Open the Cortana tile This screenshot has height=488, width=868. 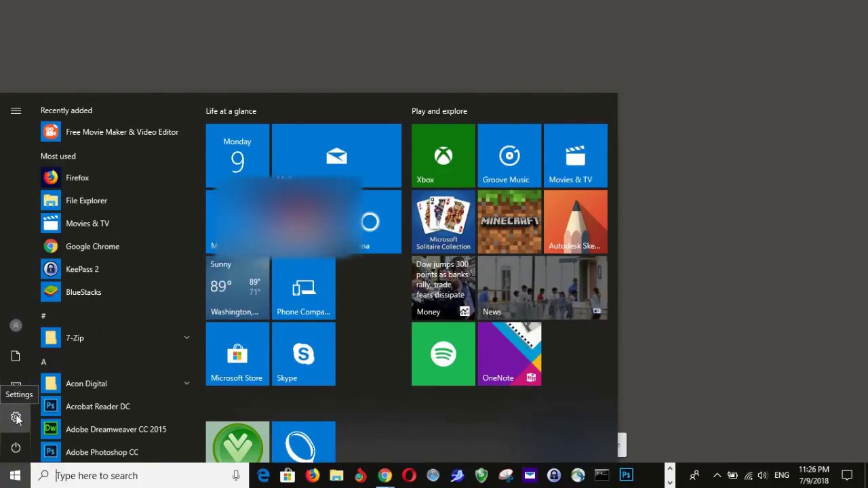[370, 222]
